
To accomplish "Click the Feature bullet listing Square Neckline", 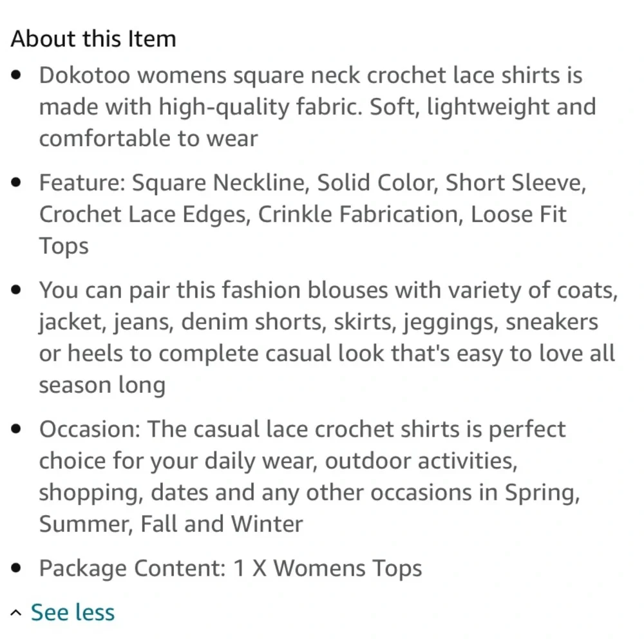I will (303, 213).
